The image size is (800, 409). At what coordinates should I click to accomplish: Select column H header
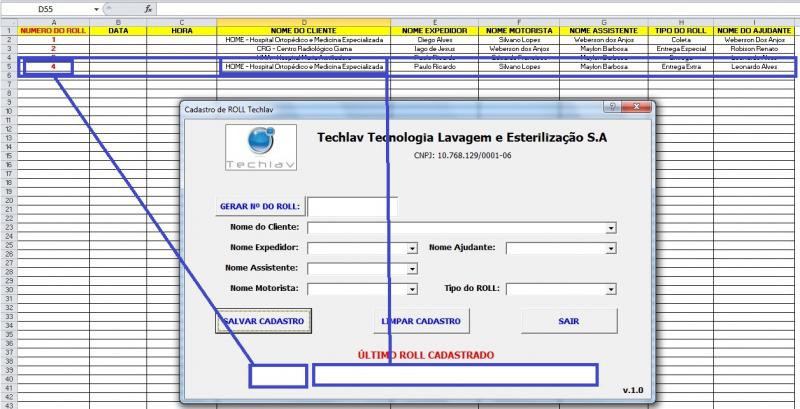(681, 22)
